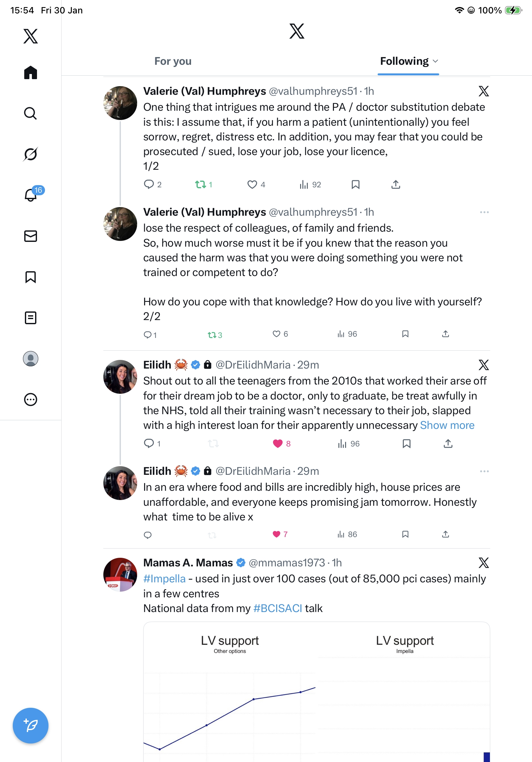The height and width of the screenshot is (762, 532).
Task: Click Show more on Eilidh's post
Action: tap(447, 425)
